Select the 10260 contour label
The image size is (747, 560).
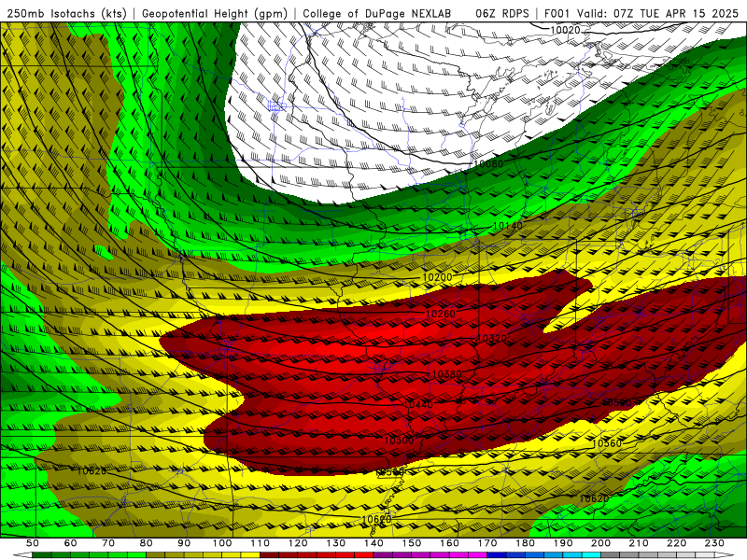tap(440, 314)
